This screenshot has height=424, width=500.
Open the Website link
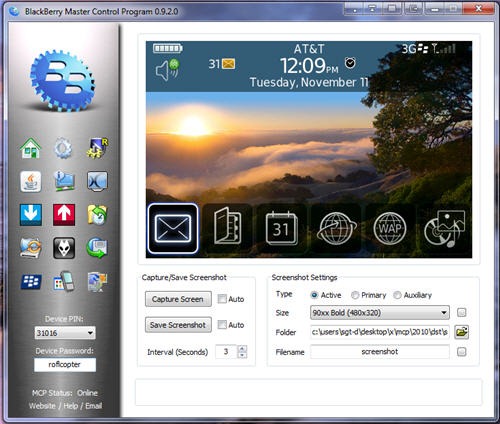click(x=42, y=406)
